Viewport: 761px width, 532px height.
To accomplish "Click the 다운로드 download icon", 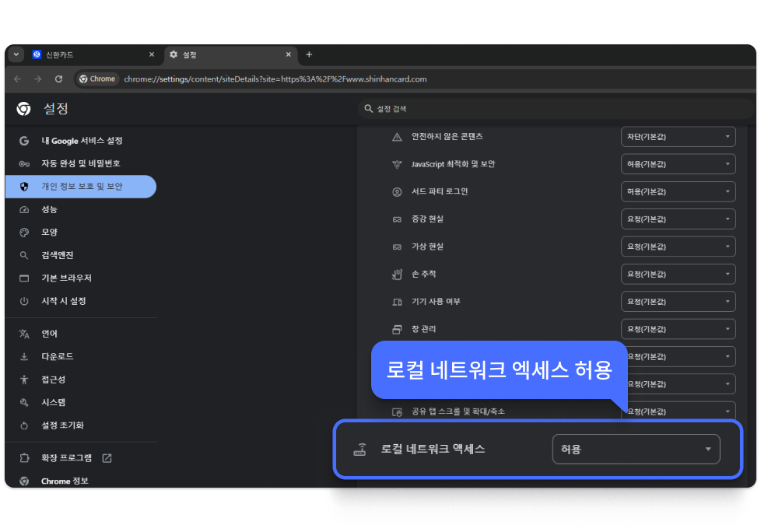I will [x=24, y=356].
